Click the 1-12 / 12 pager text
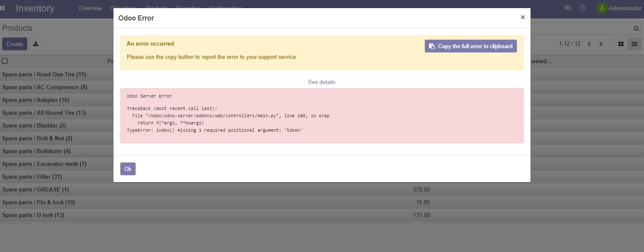The height and width of the screenshot is (252, 644). [x=569, y=44]
